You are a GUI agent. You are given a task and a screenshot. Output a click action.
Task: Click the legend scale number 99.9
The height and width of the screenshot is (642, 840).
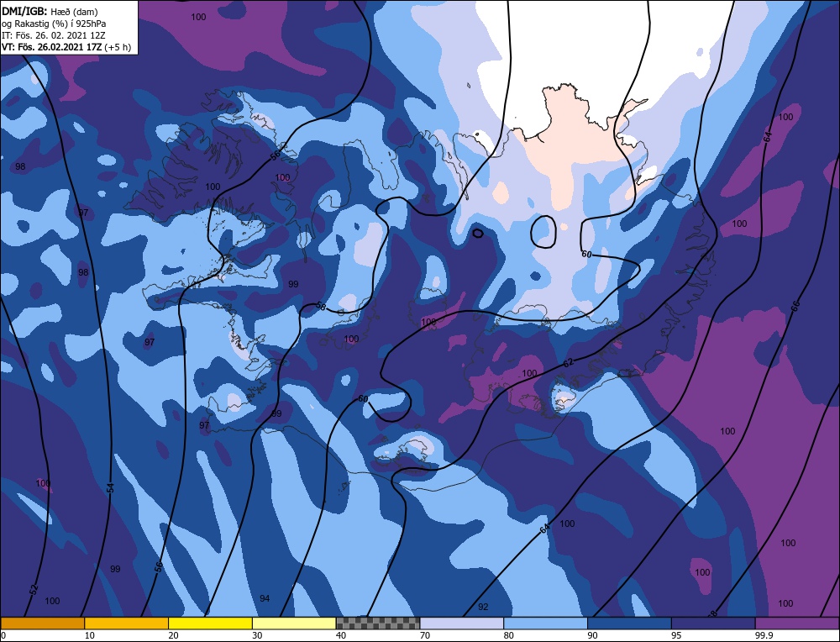(764, 635)
